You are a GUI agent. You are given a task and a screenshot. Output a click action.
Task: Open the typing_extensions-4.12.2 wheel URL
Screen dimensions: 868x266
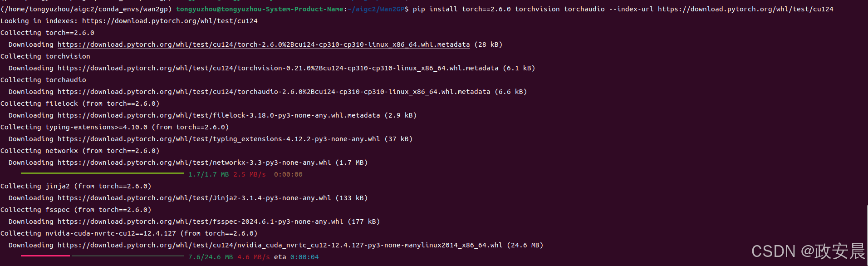tap(219, 139)
